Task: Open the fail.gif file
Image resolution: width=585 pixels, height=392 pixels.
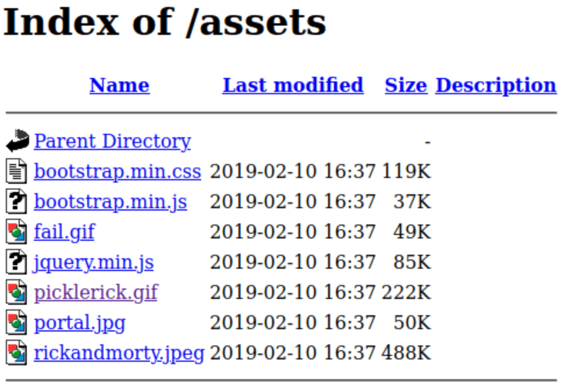Action: click(x=63, y=231)
